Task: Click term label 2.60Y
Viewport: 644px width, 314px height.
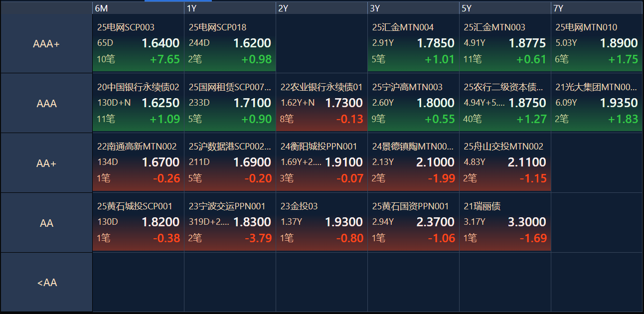Action: [383, 103]
